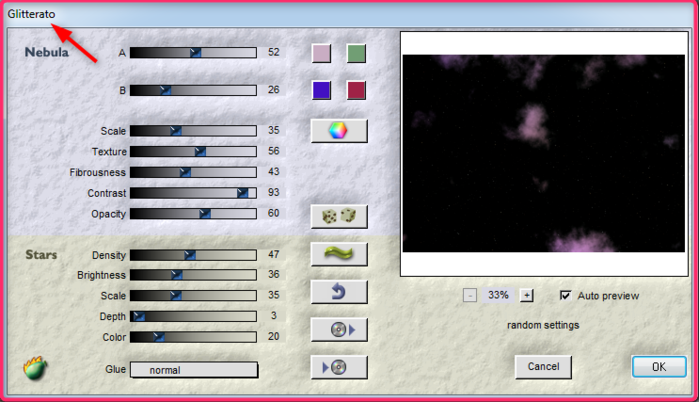Select the green color swatch in row A
699x402 pixels.
(356, 53)
